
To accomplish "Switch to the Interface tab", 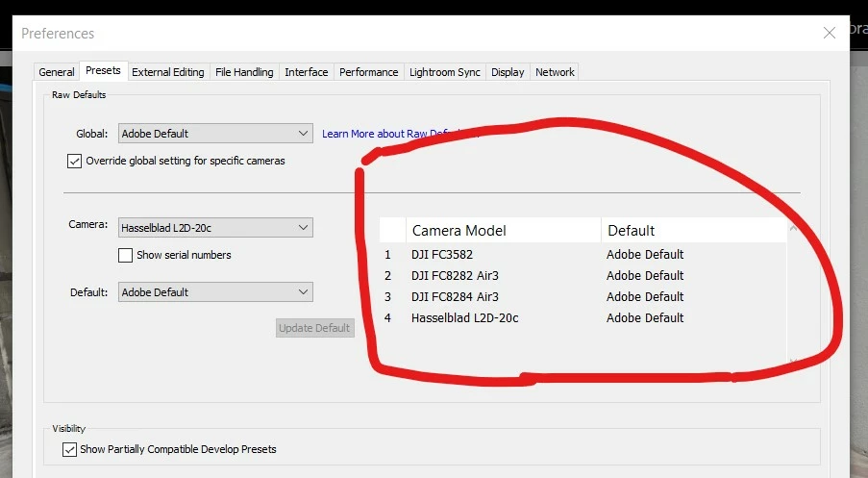I will click(x=306, y=72).
